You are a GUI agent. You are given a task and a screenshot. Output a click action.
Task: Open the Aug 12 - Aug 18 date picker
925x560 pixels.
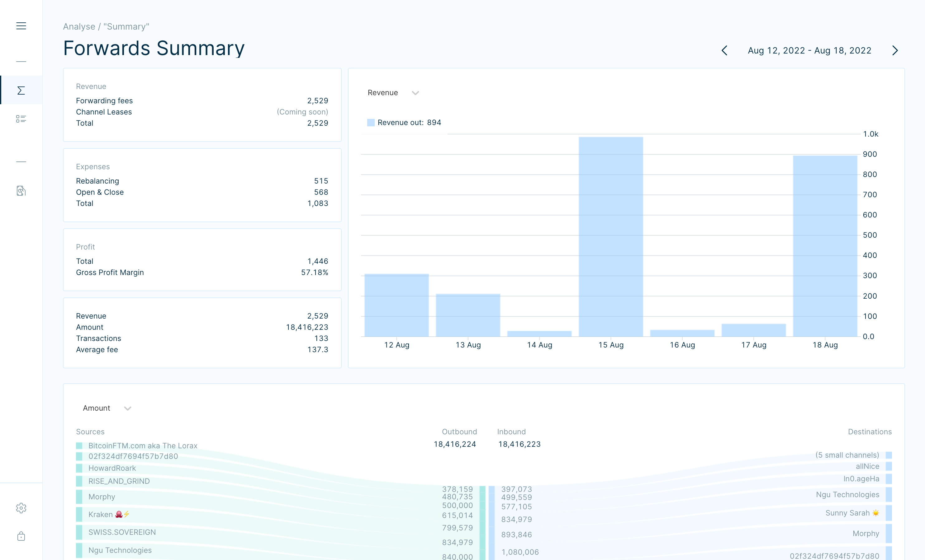click(809, 51)
